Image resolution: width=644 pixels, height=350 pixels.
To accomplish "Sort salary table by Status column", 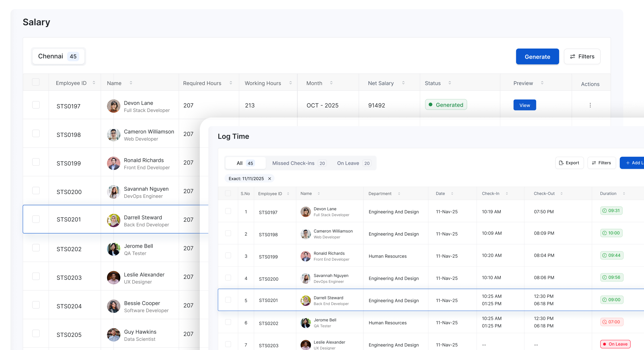I will pyautogui.click(x=449, y=83).
